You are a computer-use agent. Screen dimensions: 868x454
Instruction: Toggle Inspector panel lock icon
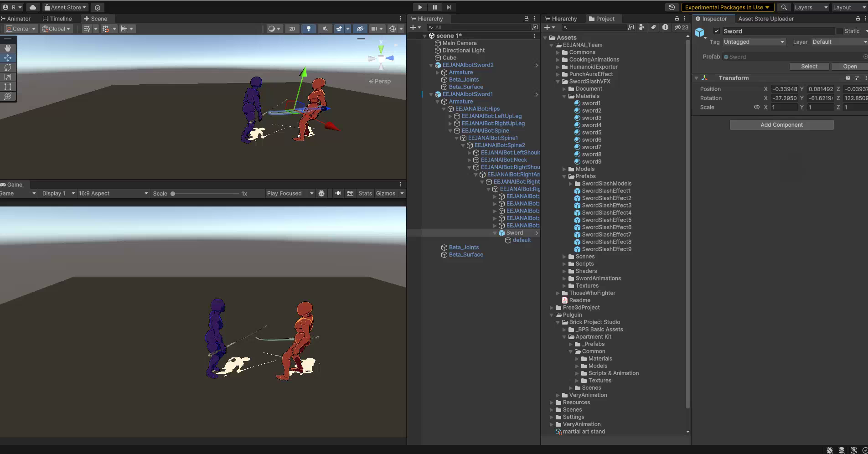coord(858,19)
